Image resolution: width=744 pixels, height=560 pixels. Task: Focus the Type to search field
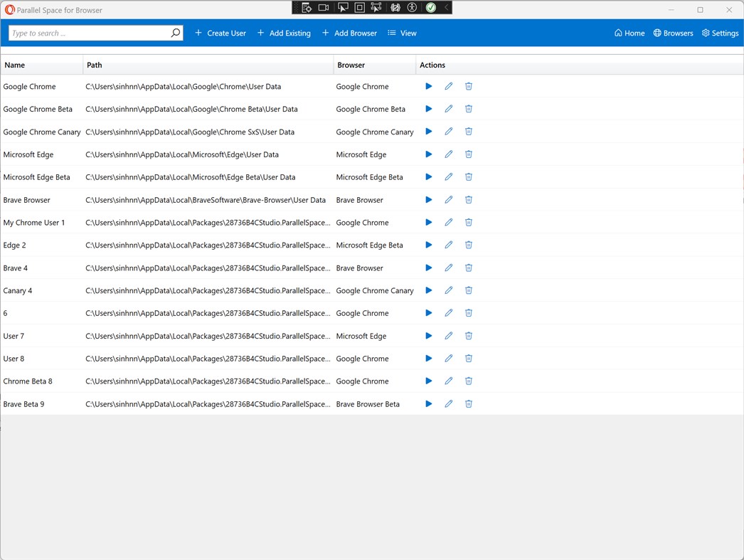point(89,33)
